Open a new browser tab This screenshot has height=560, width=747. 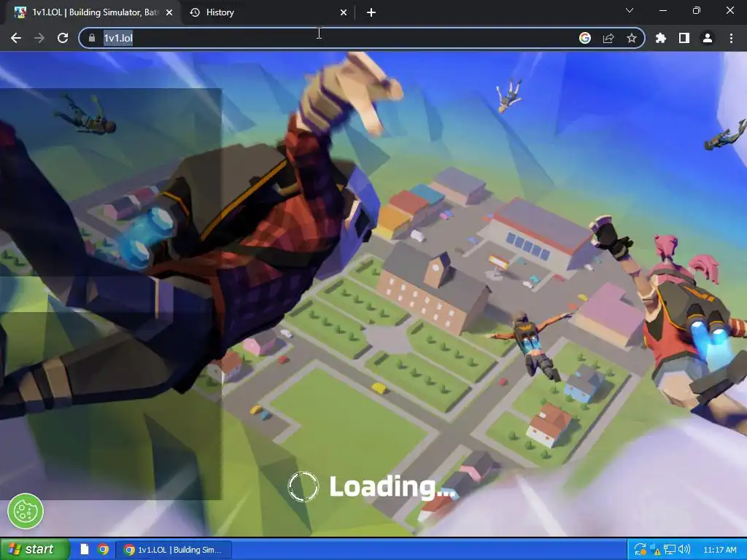click(371, 13)
